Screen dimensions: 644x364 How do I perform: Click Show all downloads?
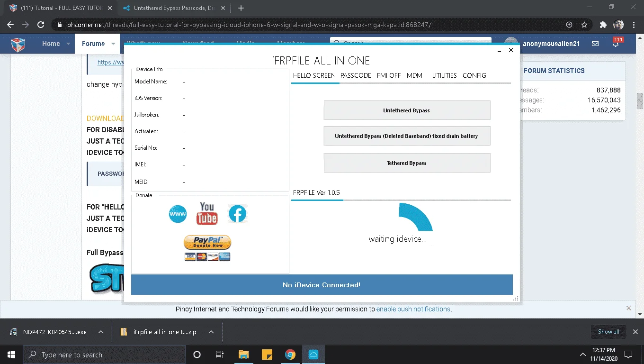pyautogui.click(x=608, y=332)
